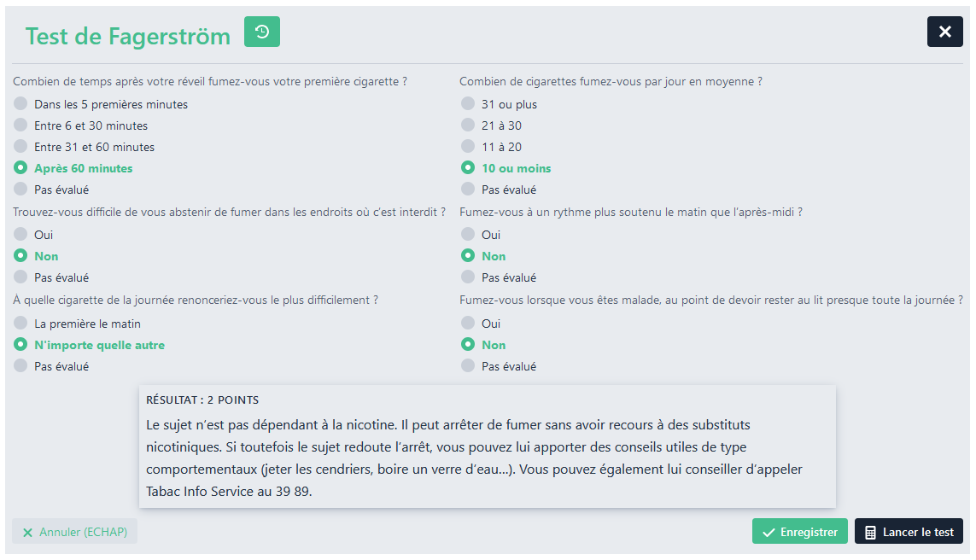
Task: Mark first cigarette timing as 'Pas évalué'
Action: pos(21,190)
